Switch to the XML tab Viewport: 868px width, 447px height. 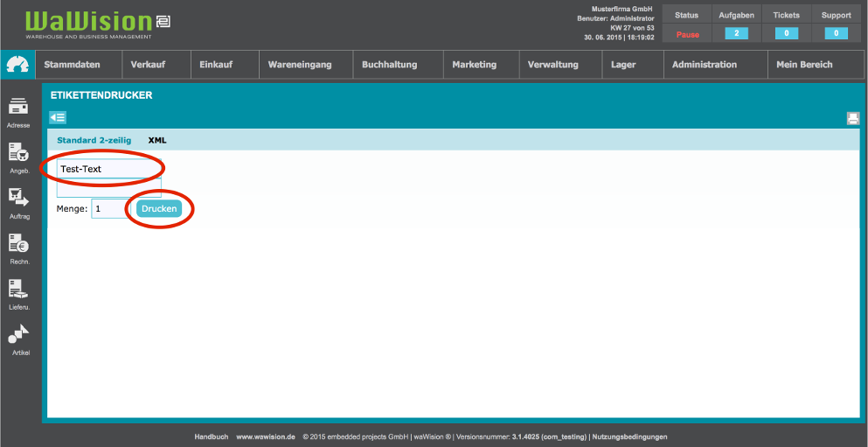point(157,140)
